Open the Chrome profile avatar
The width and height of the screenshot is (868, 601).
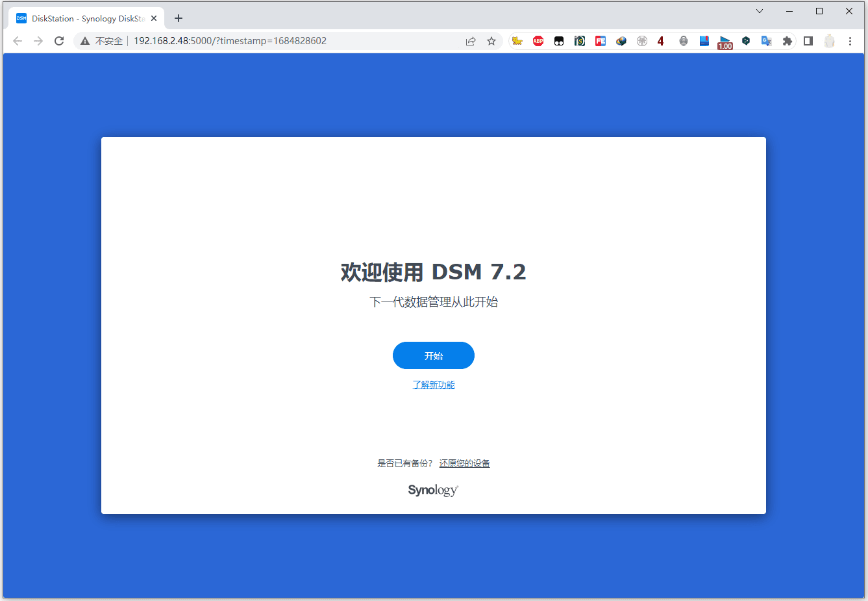[x=829, y=41]
